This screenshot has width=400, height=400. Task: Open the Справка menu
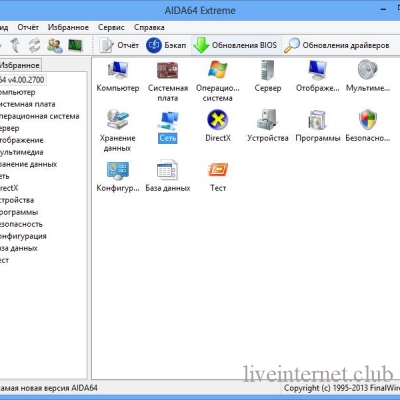[x=149, y=27]
